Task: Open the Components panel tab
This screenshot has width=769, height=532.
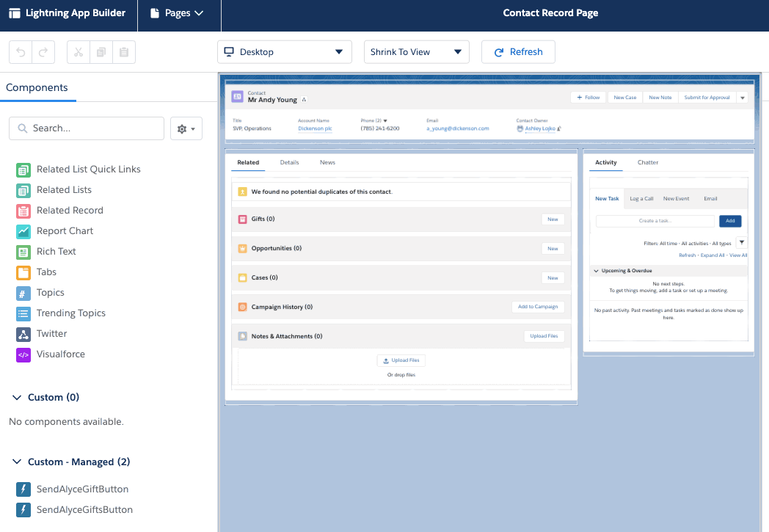Action: click(x=37, y=88)
